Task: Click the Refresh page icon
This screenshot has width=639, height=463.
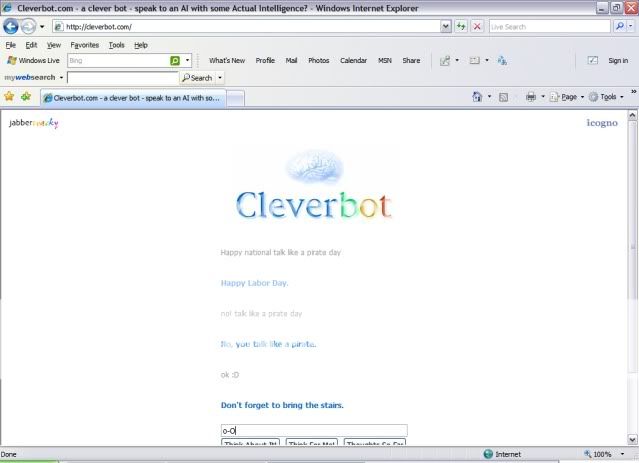Action: (461, 27)
